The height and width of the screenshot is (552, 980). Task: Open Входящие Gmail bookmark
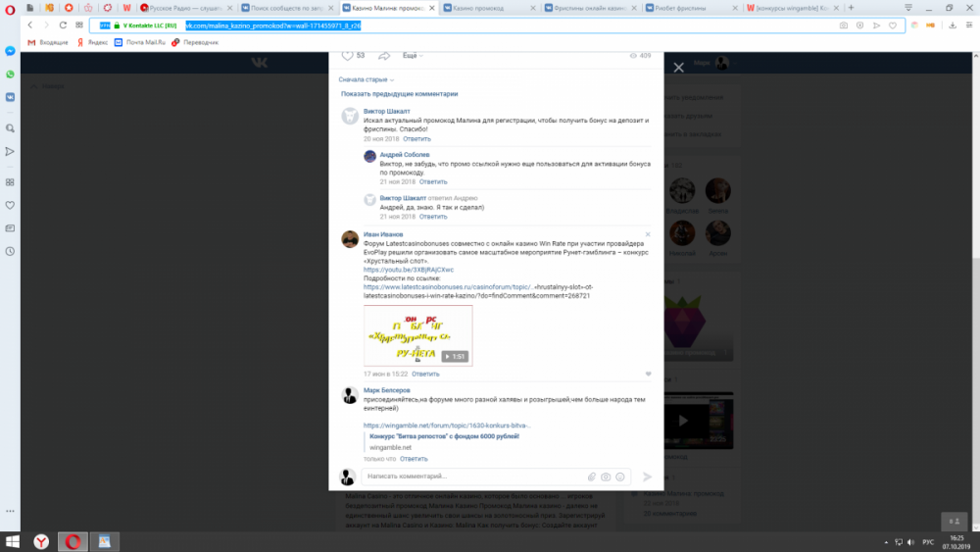48,42
